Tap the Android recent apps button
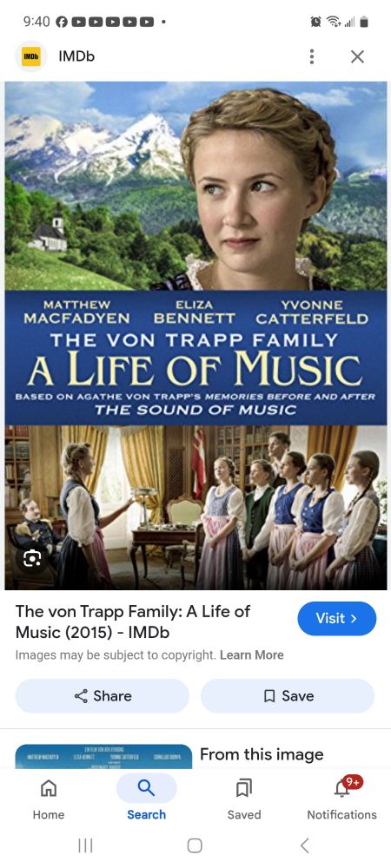 [85, 845]
